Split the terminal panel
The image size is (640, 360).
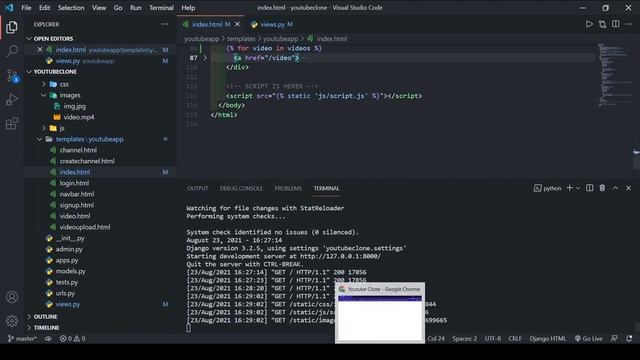click(589, 188)
